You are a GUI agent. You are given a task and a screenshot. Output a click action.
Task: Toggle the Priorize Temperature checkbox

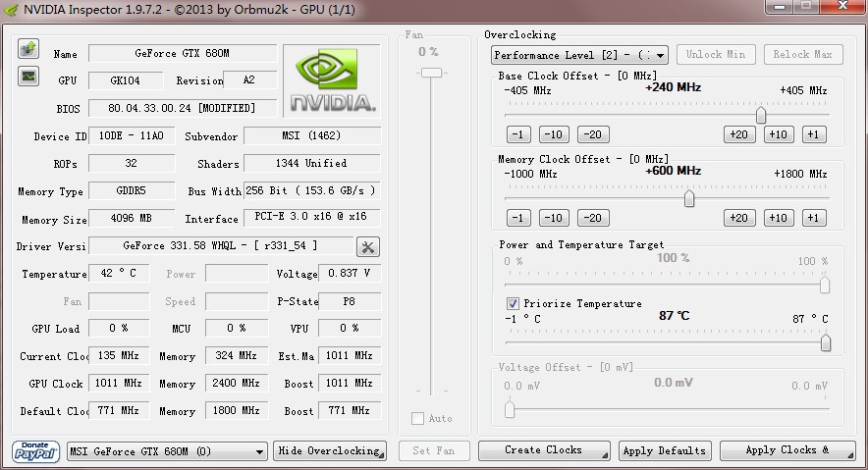pos(513,303)
